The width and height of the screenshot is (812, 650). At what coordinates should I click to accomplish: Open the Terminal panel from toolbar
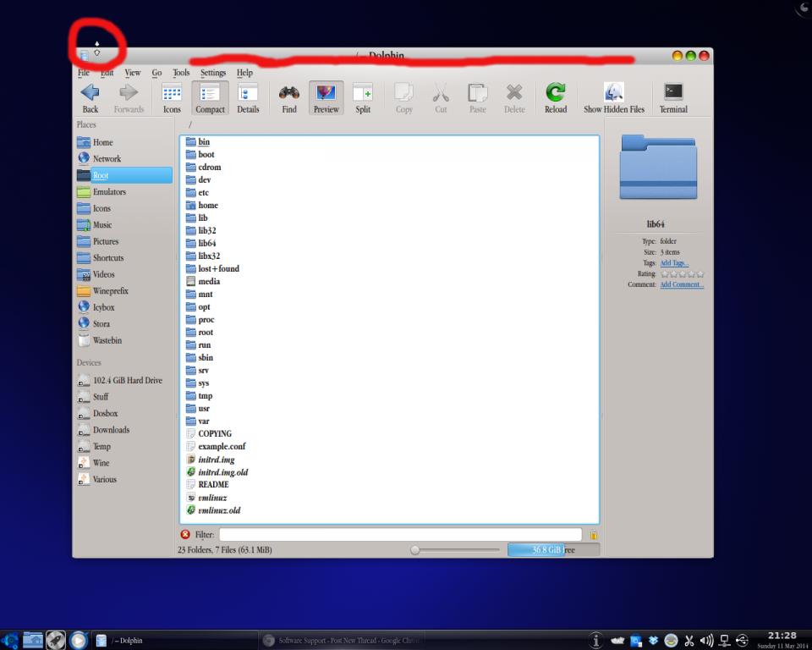tap(673, 94)
